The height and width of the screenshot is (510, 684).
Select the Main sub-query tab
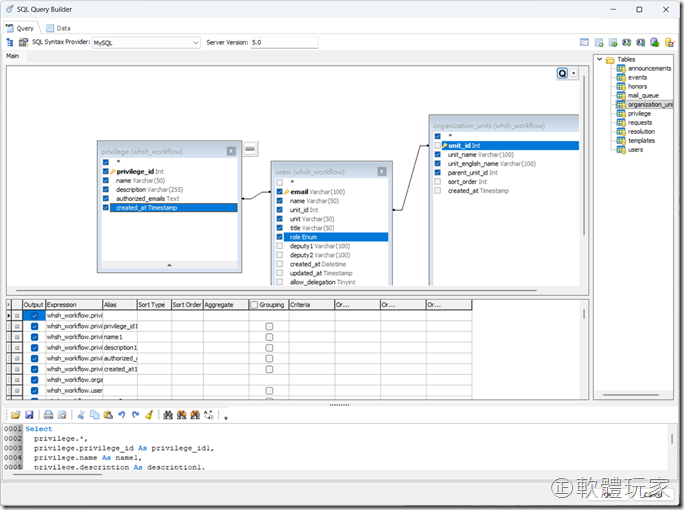tap(13, 56)
